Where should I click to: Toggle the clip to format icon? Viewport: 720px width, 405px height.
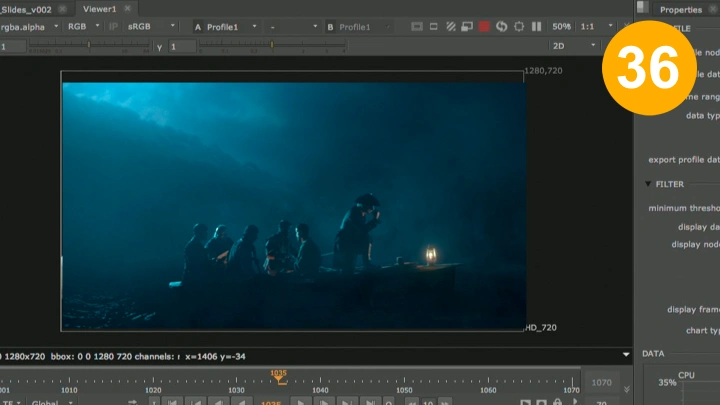click(x=416, y=27)
